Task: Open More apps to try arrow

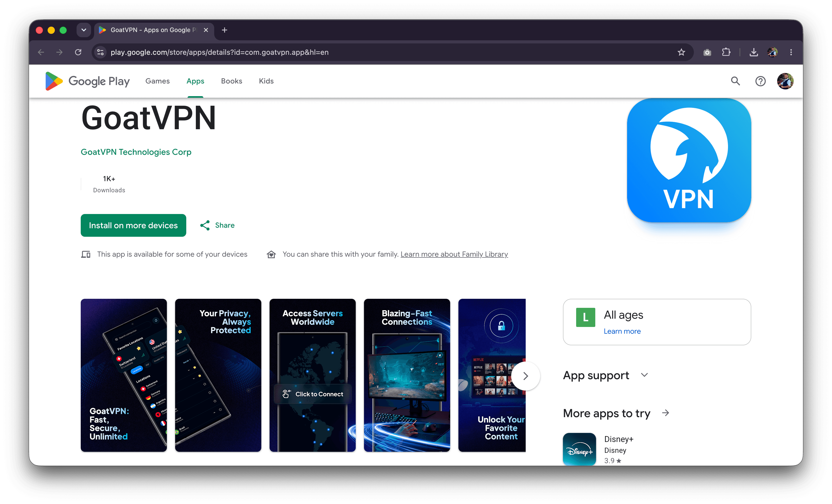Action: tap(666, 413)
